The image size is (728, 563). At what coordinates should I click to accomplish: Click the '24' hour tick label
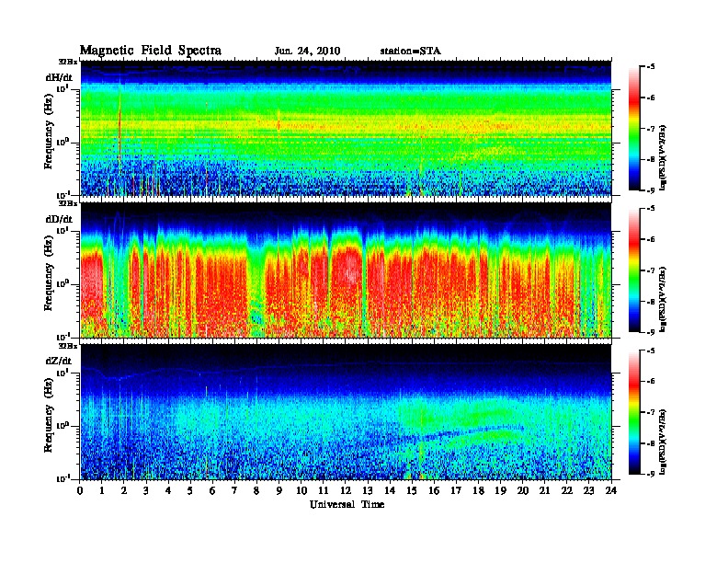tap(611, 490)
